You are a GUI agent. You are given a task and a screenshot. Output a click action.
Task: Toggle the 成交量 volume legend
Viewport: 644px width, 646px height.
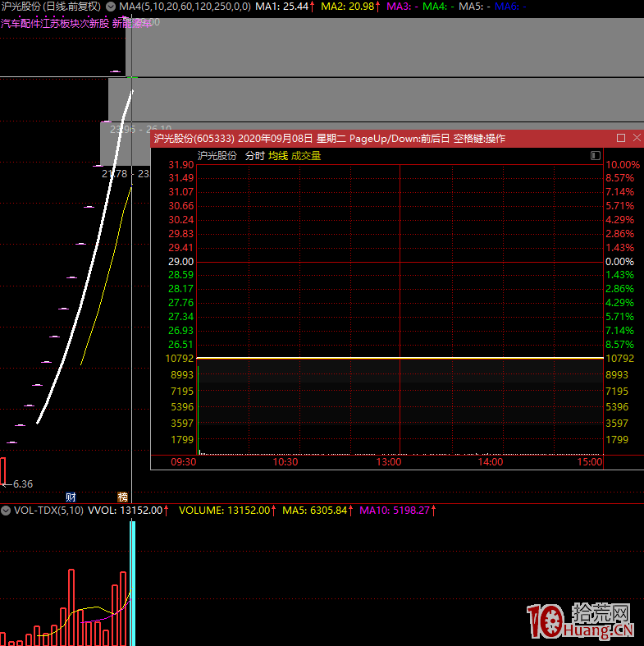[306, 155]
